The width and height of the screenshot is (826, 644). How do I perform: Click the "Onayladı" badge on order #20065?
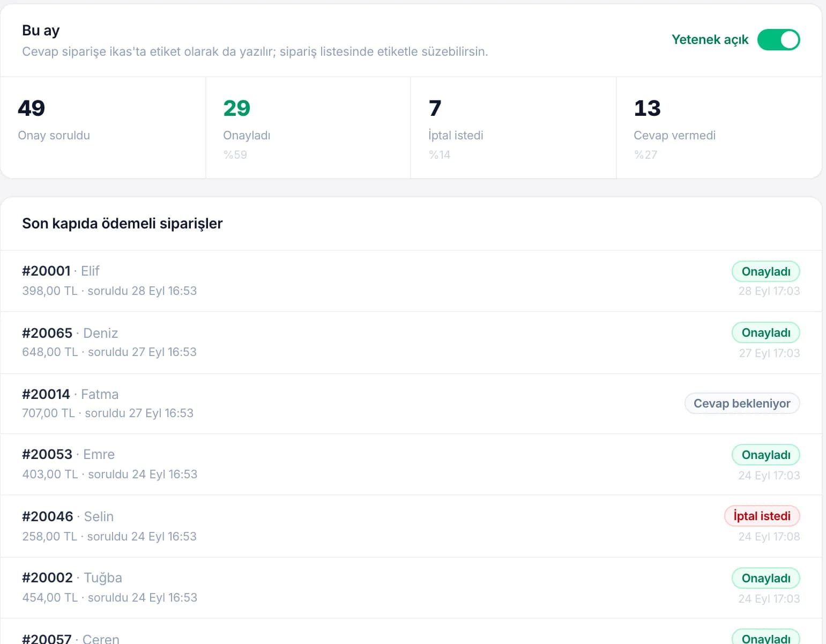(x=766, y=332)
